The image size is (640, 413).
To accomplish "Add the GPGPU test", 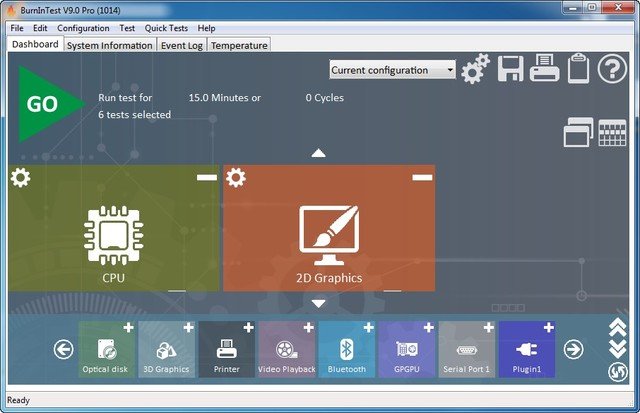I will point(429,328).
